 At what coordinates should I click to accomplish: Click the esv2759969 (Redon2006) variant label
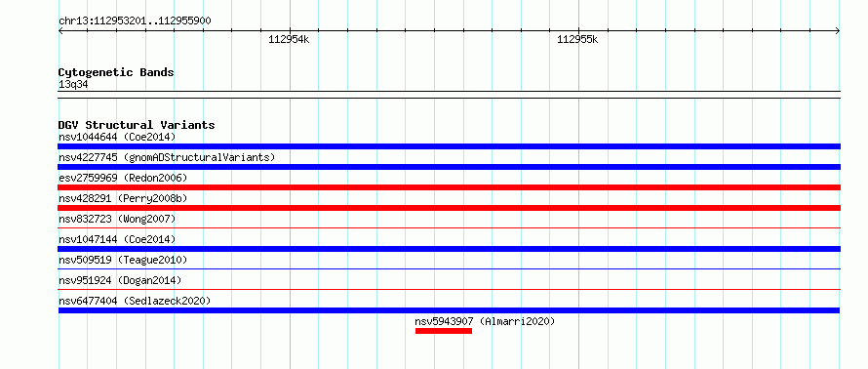click(x=123, y=178)
